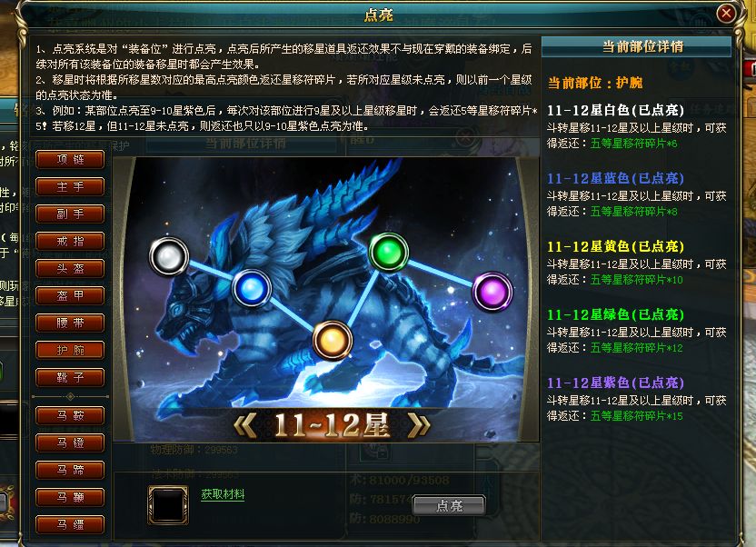Go to previous star tier arrow

(246, 426)
